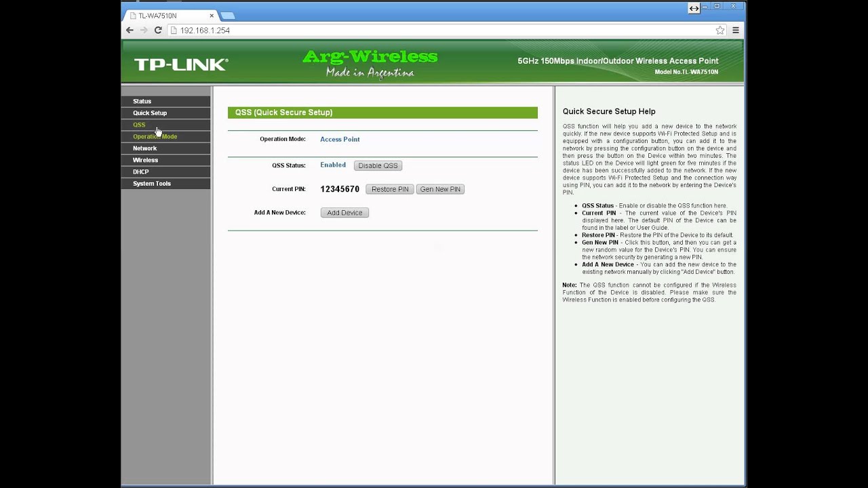Click the Current PIN label
868x488 pixels.
click(x=288, y=189)
